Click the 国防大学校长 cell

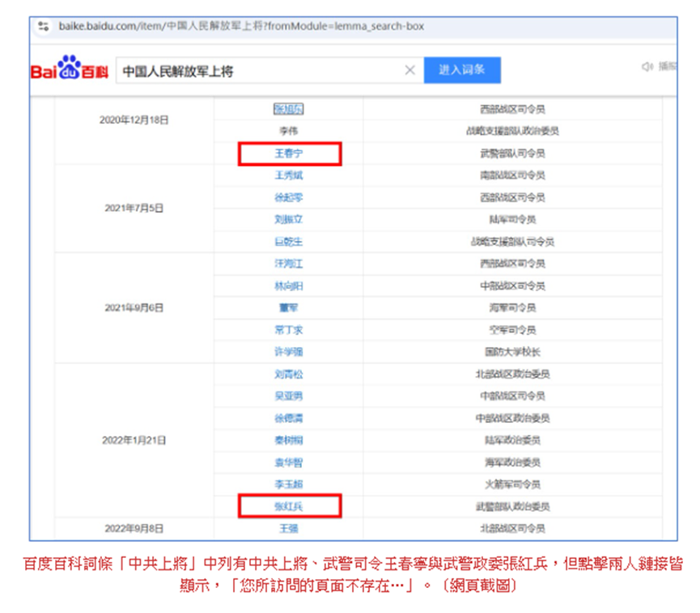(x=512, y=352)
